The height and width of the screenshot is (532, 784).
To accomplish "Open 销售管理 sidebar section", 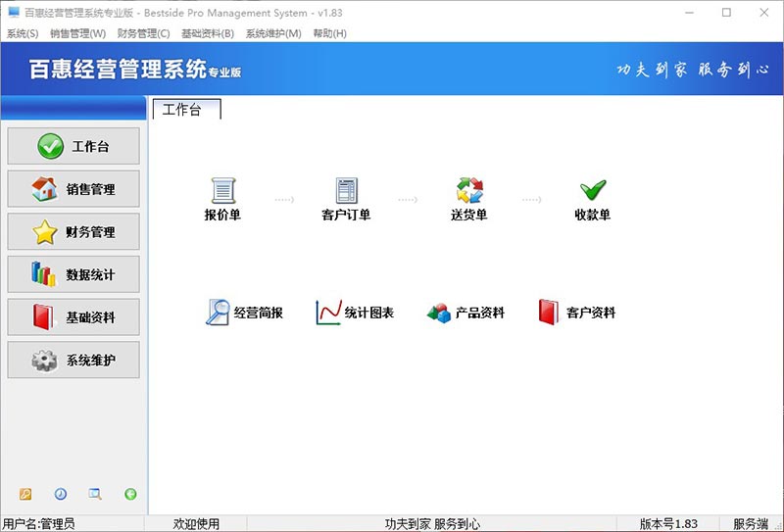I will [73, 188].
